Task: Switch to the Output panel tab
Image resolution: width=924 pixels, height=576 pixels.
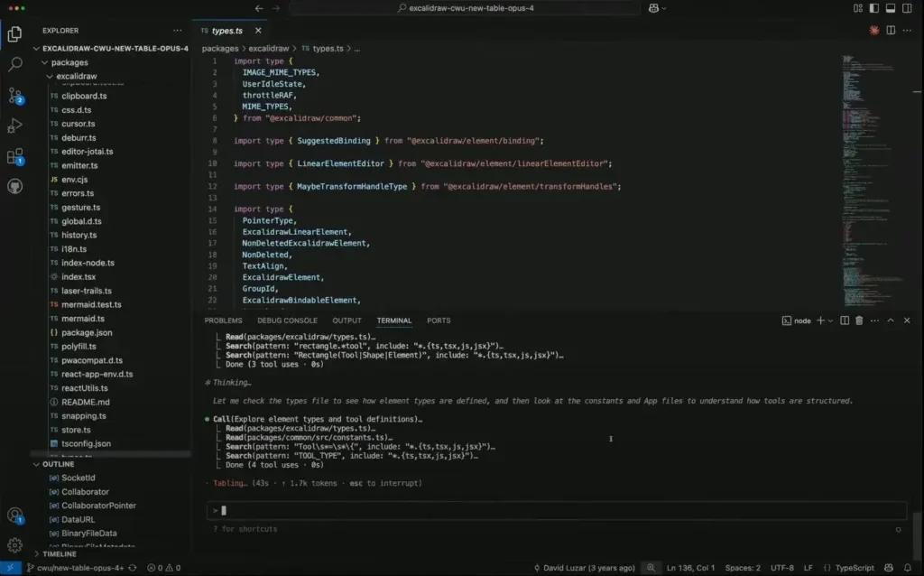Action: (x=346, y=321)
